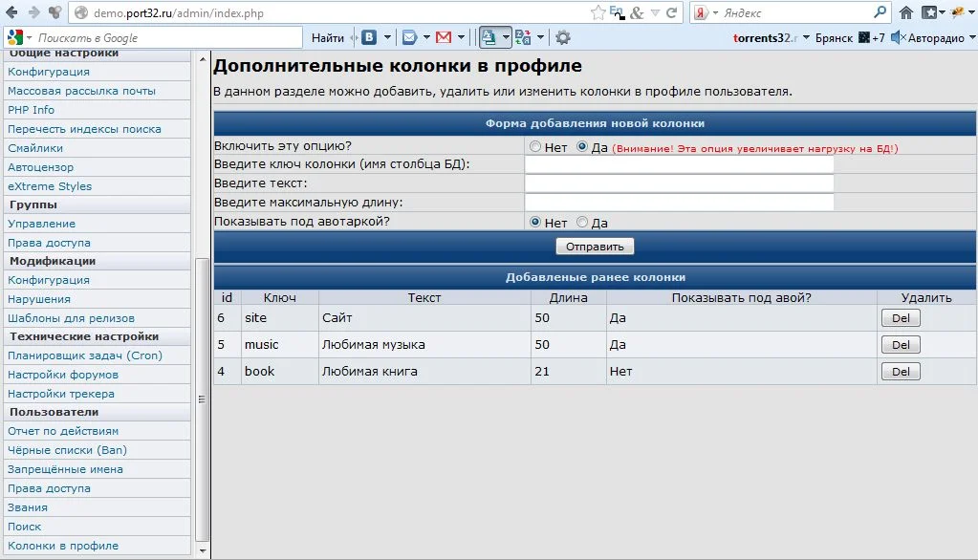Screen dimensions: 978x560
Task: Click the magnifier in Yandex search box
Action: point(880,11)
